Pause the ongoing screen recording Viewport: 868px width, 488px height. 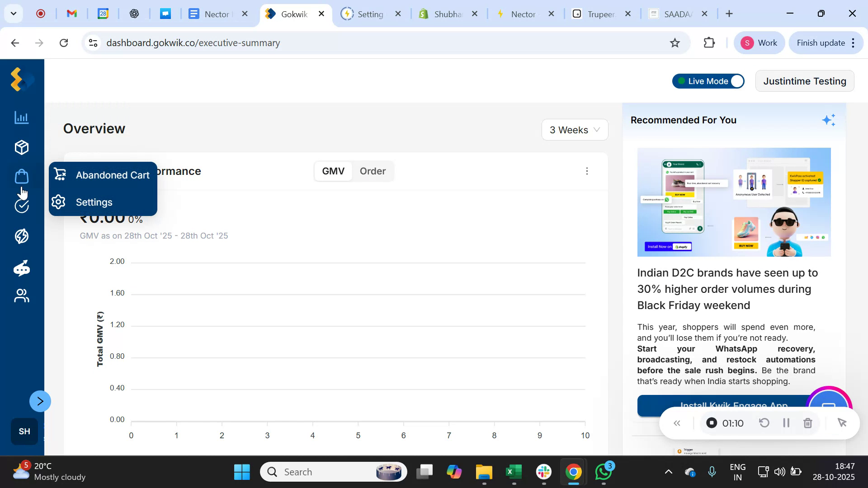[x=786, y=423]
